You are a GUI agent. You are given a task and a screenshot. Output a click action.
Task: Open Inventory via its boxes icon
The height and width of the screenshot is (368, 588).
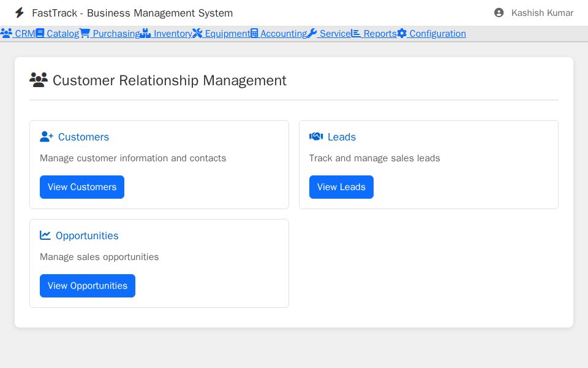(x=145, y=34)
